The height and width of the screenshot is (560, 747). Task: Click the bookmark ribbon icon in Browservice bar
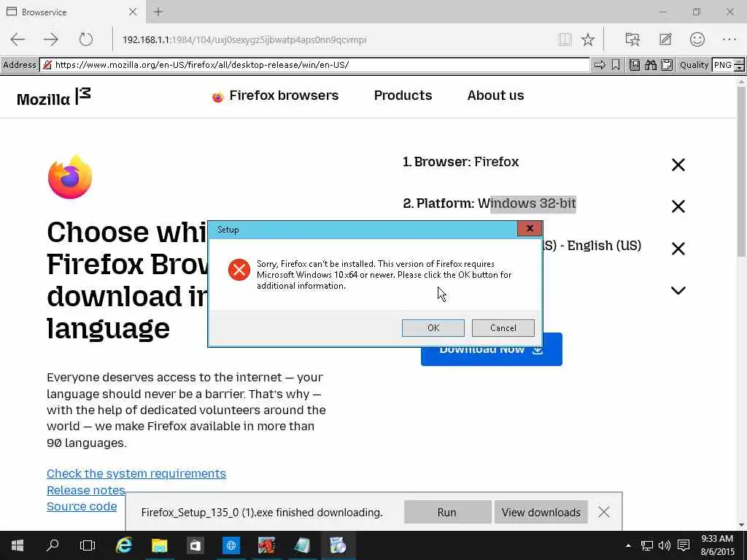click(x=616, y=65)
